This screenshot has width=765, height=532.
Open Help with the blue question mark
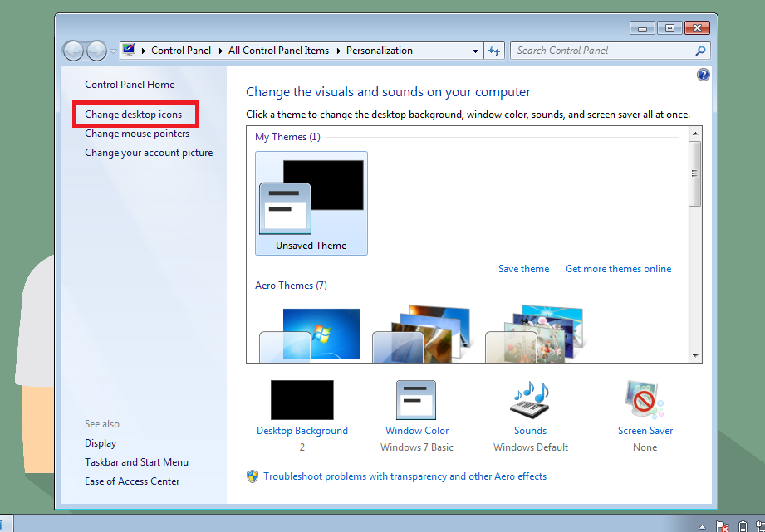(x=704, y=75)
